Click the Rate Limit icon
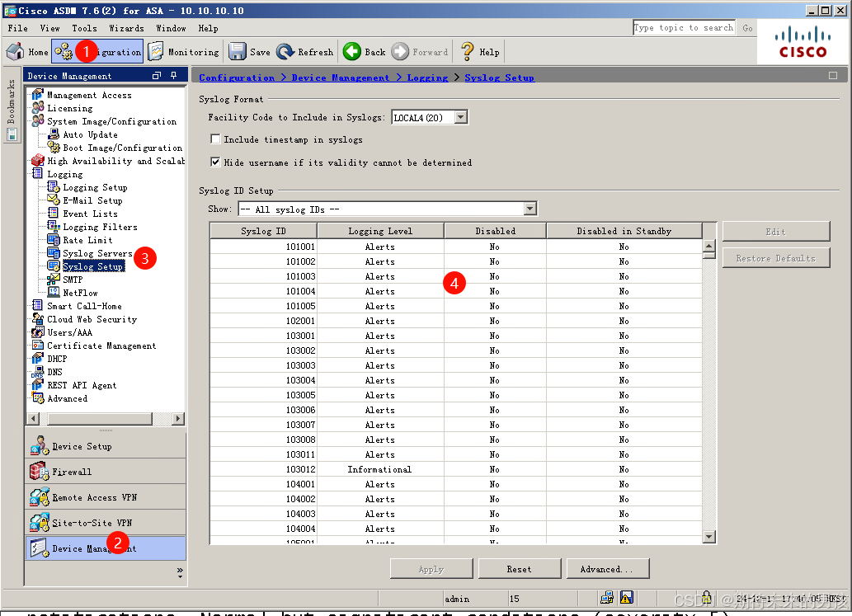The height and width of the screenshot is (616, 852). (x=54, y=239)
